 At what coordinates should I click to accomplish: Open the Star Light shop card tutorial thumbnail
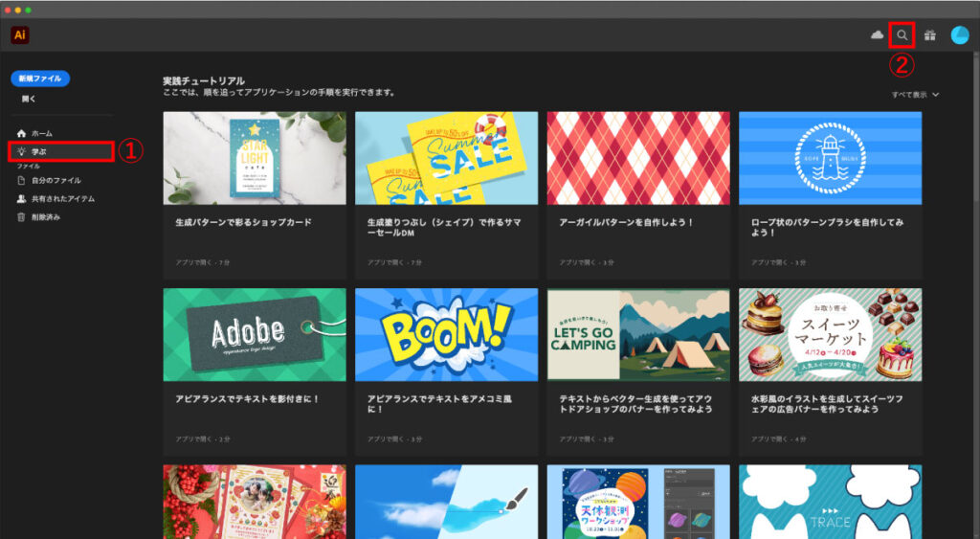point(255,158)
